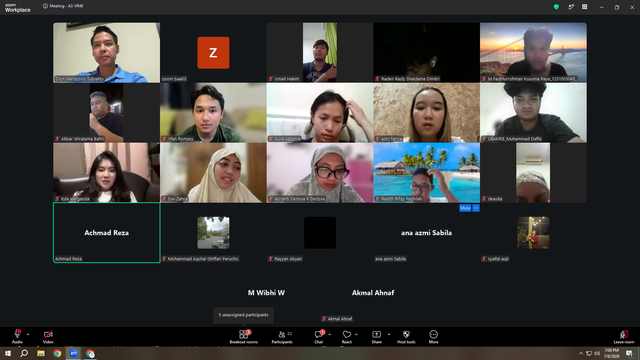The width and height of the screenshot is (640, 360).
Task: Click the system tray volume icon
Action: point(597,353)
